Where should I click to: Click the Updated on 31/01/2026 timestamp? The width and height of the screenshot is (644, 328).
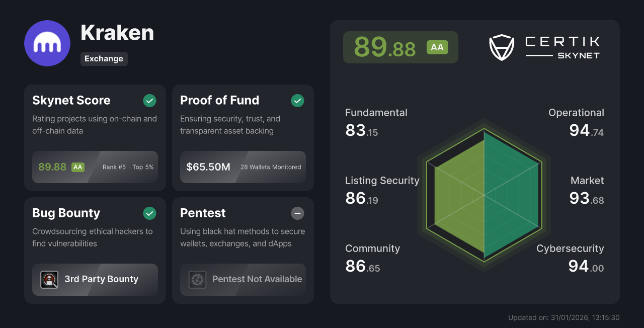[563, 317]
